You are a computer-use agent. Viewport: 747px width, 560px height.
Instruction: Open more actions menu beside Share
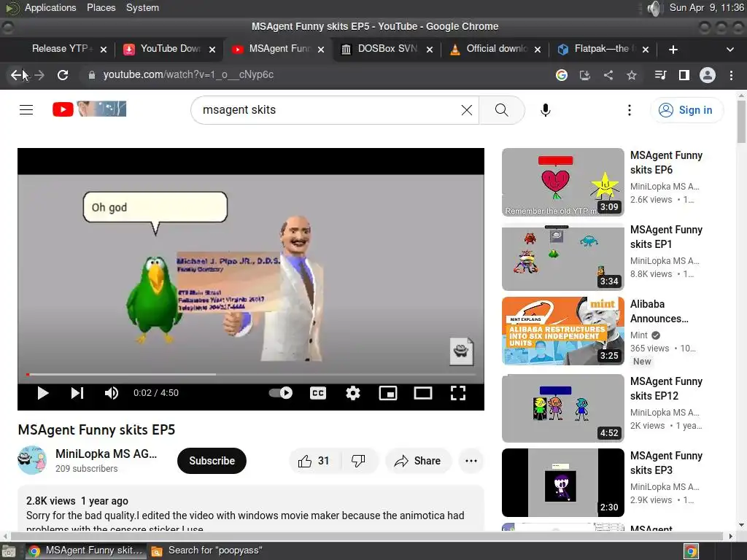(x=471, y=461)
